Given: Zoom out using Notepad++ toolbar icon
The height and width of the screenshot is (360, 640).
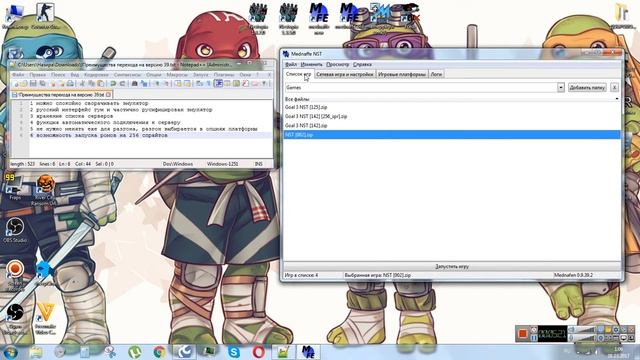Looking at the screenshot, I should pos(166,84).
